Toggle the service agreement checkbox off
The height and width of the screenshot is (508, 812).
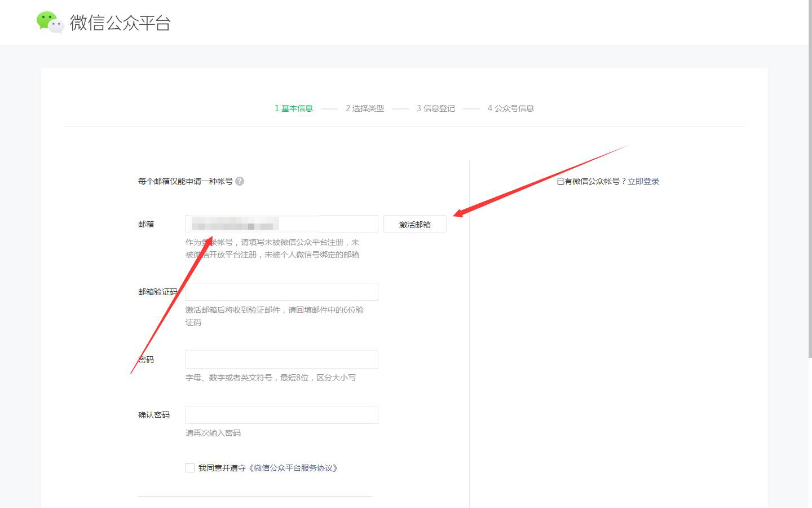[190, 467]
